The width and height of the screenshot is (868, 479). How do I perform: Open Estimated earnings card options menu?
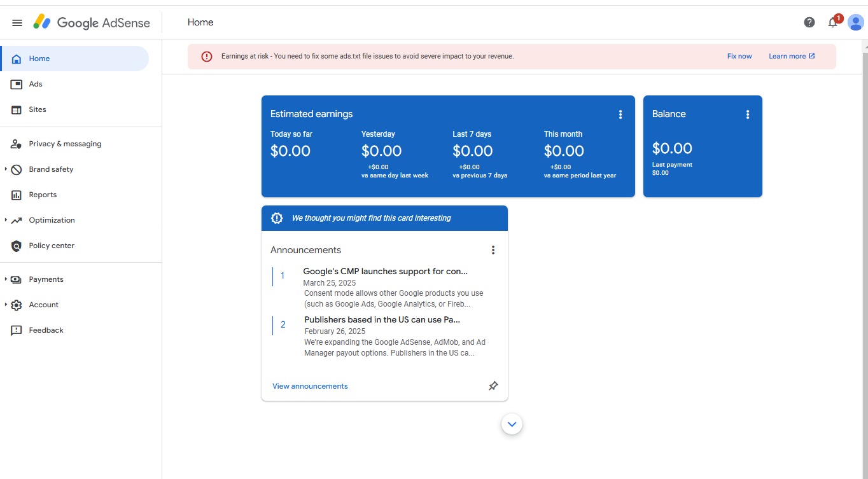point(620,115)
